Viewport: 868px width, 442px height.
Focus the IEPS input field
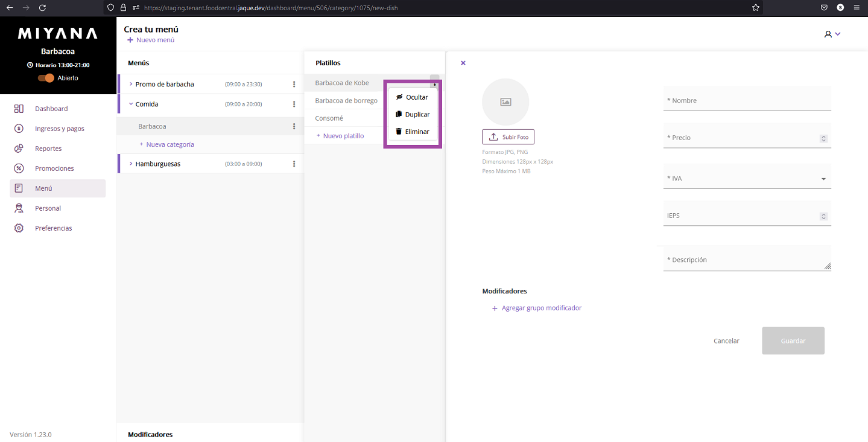tap(747, 213)
